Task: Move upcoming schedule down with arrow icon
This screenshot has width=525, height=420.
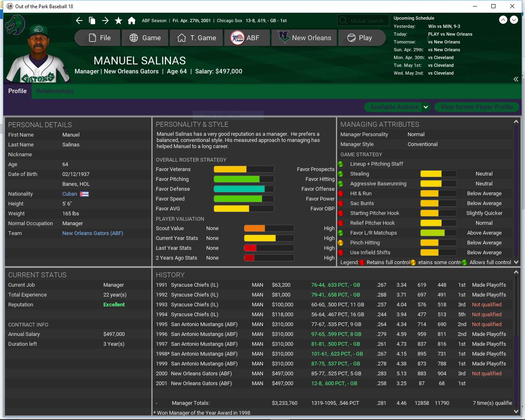Action: [x=514, y=20]
